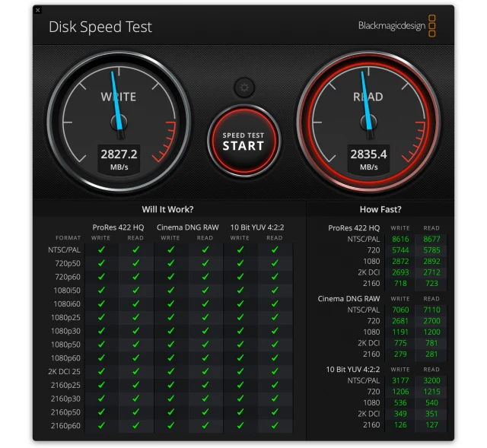Click the ProRes NTSC/PAL write value 8616
The image size is (487, 448).
(x=400, y=239)
